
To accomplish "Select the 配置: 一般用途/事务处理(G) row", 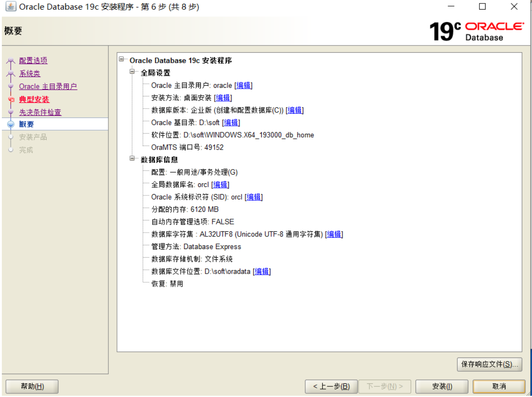I will [x=194, y=172].
